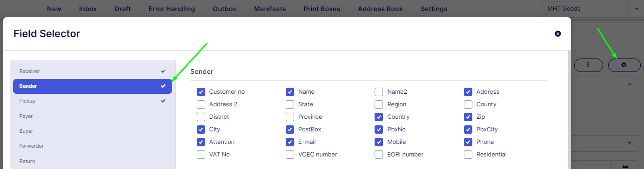Click the checkmark icon on Sender row
The width and height of the screenshot is (644, 169).
pyautogui.click(x=163, y=86)
